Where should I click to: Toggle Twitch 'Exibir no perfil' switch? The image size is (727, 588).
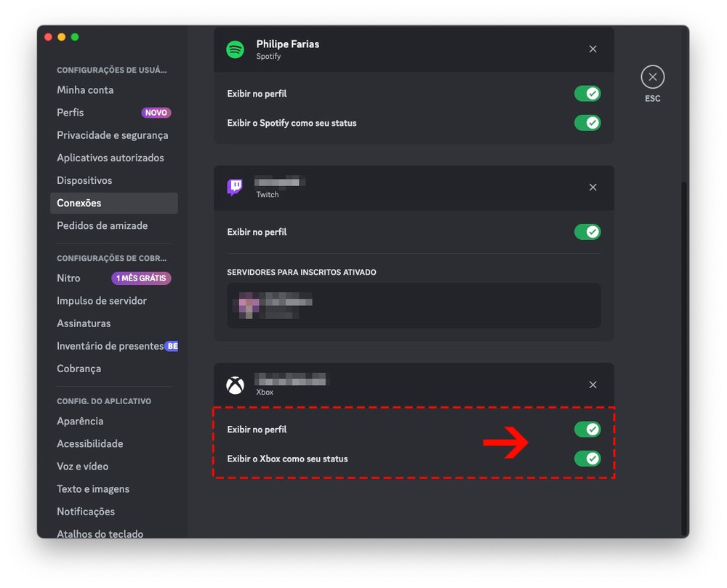coord(587,232)
